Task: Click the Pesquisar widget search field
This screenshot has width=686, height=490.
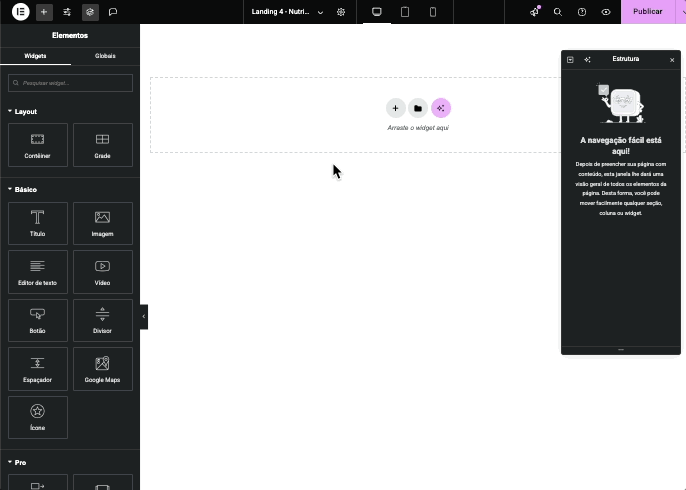Action: [70, 84]
